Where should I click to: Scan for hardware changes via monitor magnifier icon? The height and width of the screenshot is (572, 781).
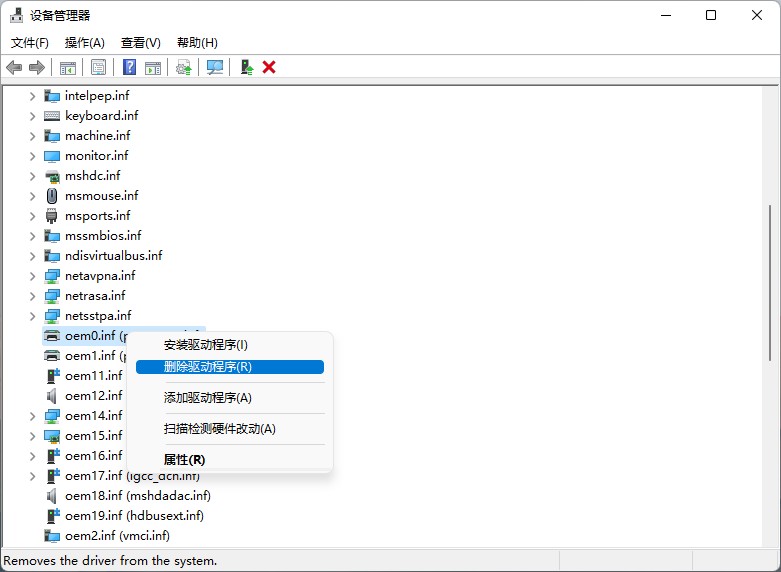click(215, 67)
